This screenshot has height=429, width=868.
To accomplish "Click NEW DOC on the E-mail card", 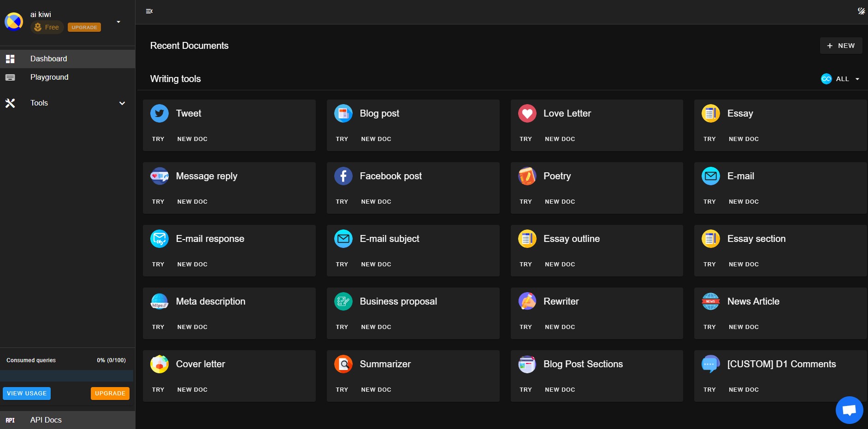I will pyautogui.click(x=744, y=201).
